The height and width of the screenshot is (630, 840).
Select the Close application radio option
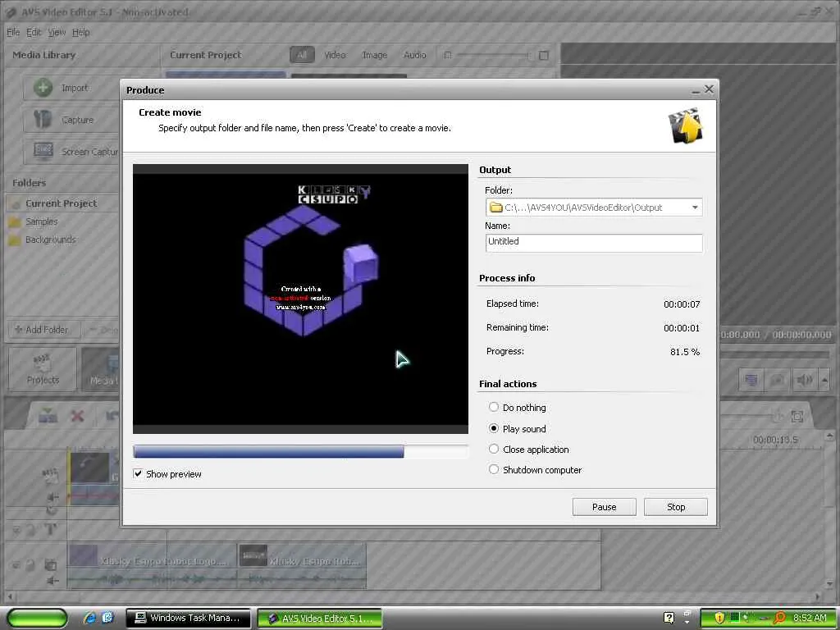tap(493, 449)
